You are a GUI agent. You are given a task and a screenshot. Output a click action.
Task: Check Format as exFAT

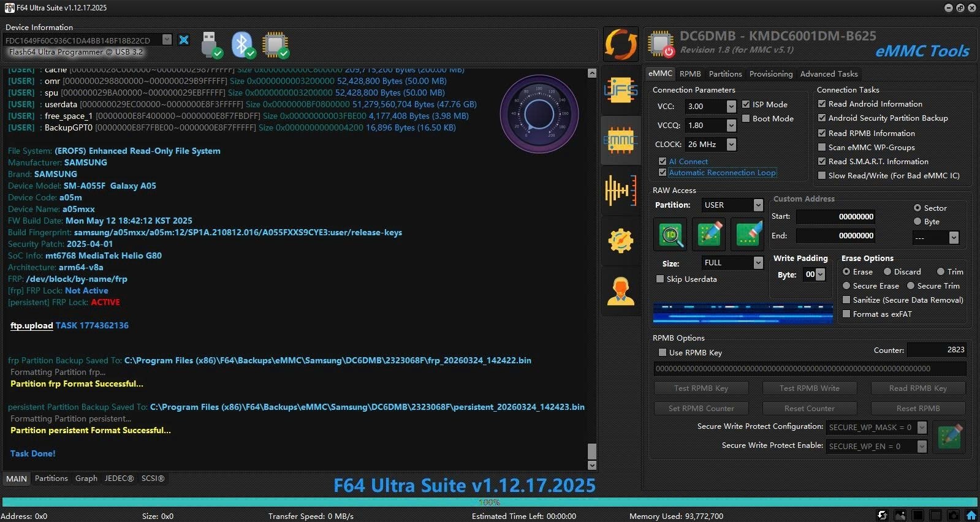point(846,314)
